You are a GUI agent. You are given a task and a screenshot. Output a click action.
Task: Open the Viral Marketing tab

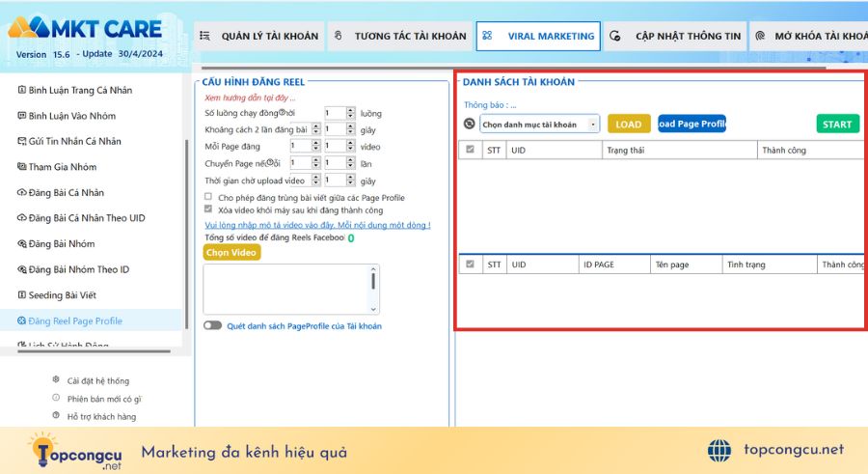538,36
